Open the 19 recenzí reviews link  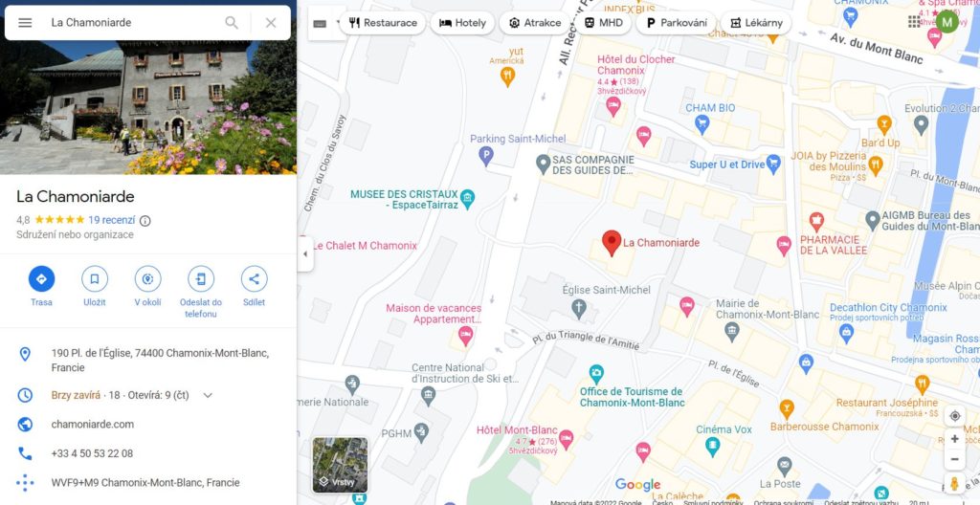click(111, 220)
